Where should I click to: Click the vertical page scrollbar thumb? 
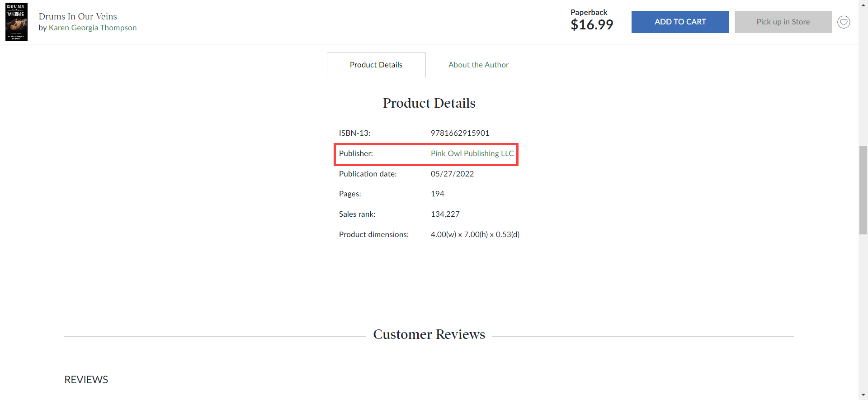[x=863, y=190]
